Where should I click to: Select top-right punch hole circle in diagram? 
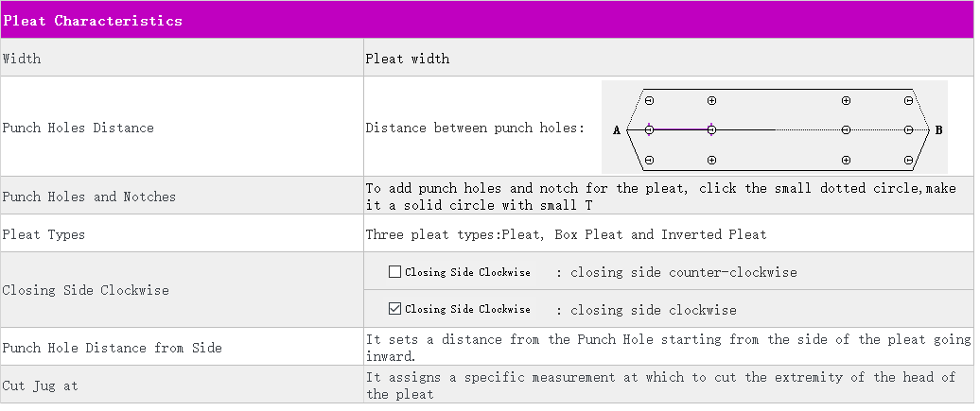908,100
